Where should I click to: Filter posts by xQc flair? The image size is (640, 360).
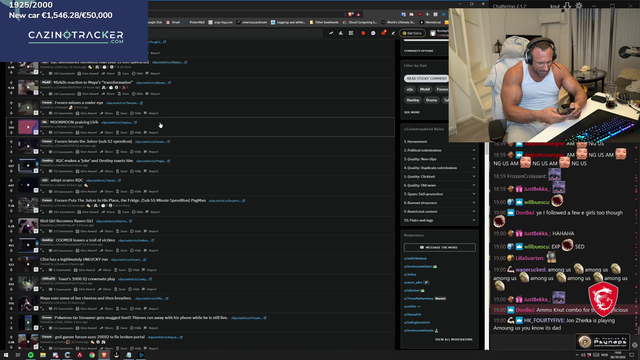[410, 89]
